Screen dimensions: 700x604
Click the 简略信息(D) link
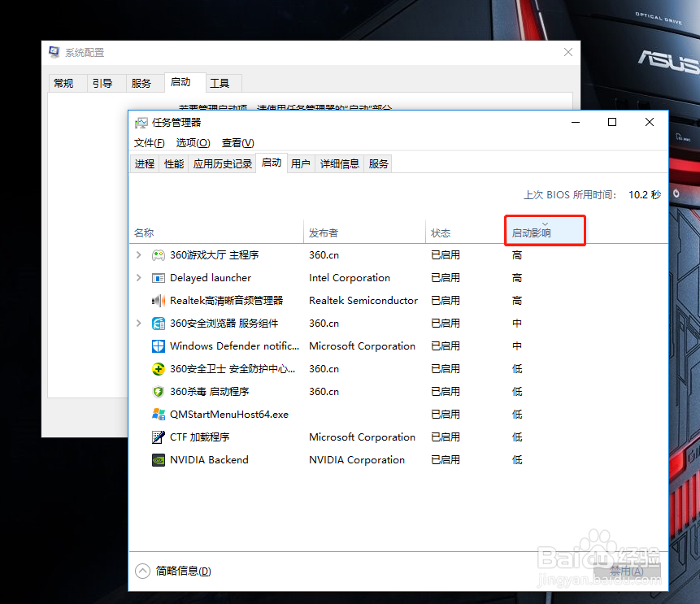pyautogui.click(x=183, y=571)
